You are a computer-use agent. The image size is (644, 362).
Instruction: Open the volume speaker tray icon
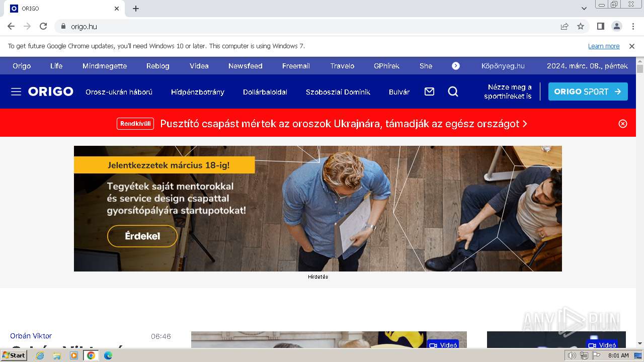(572, 355)
